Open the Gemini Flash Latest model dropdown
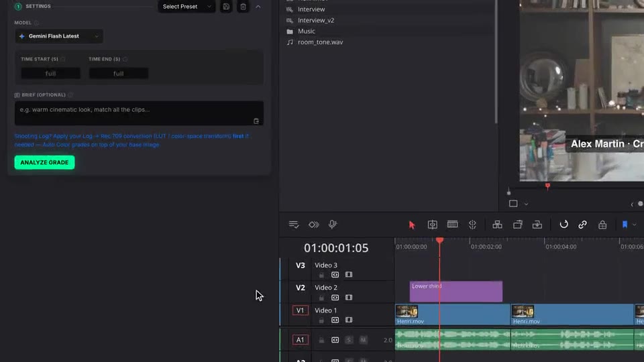The image size is (644, 362). click(59, 36)
